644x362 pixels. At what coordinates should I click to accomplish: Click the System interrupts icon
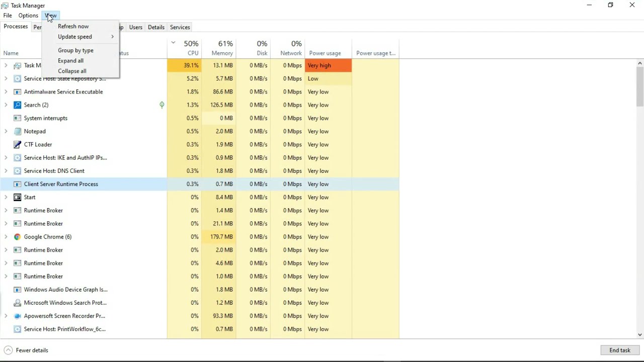pos(18,118)
